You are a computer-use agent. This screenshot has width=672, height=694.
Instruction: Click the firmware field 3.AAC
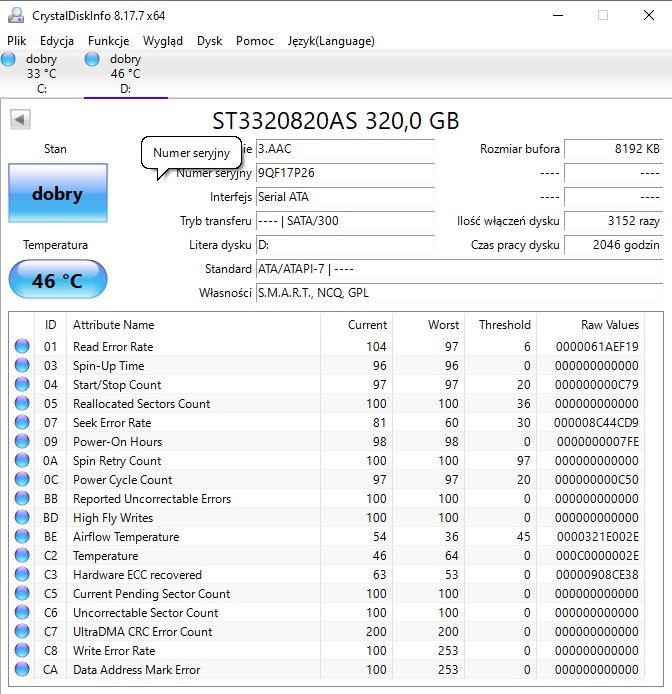pos(345,149)
